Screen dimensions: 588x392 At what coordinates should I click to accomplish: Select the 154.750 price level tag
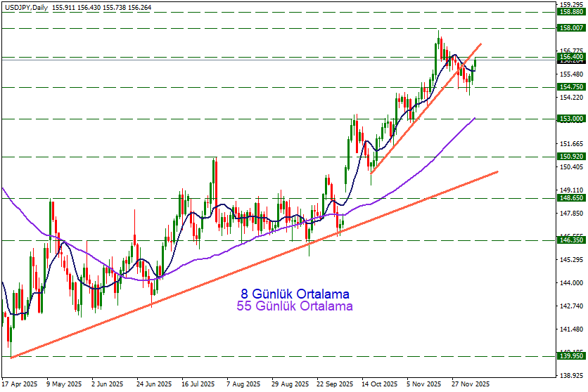click(571, 87)
